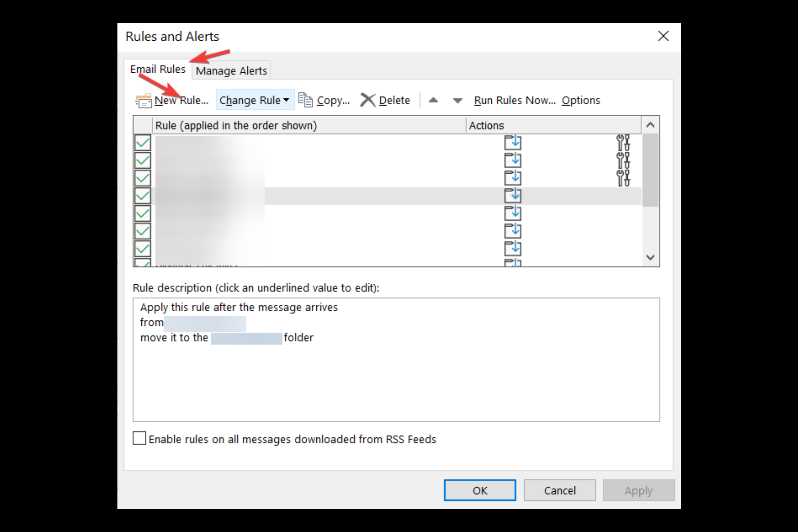Viewport: 798px width, 532px height.
Task: Uncheck the highlighted fourth rule's checkbox
Action: click(143, 195)
